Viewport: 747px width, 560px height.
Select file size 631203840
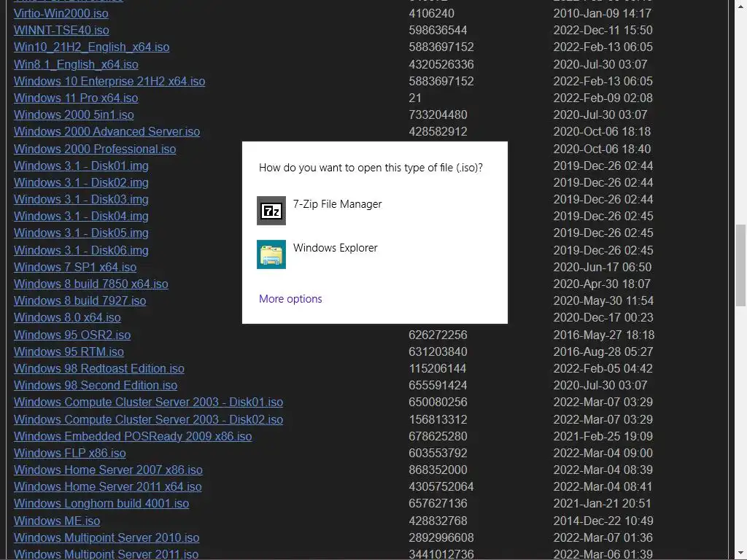(x=438, y=351)
